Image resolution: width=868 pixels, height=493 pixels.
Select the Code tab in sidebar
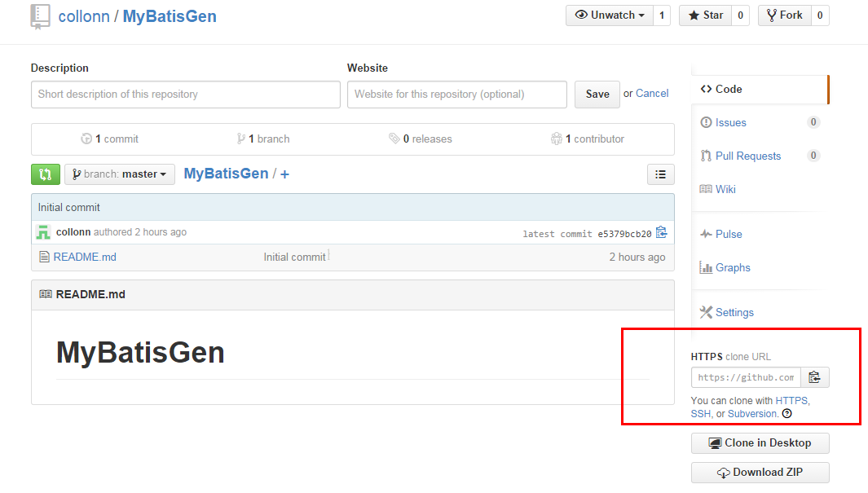coord(760,89)
